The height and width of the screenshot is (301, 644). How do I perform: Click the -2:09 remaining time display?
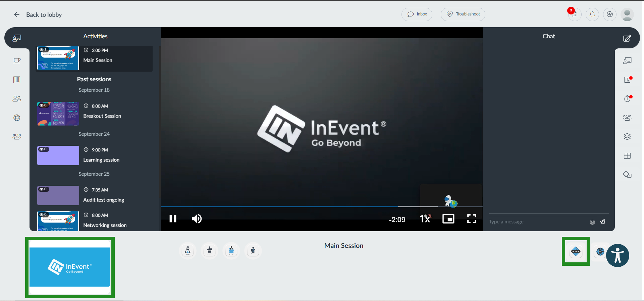coord(397,219)
